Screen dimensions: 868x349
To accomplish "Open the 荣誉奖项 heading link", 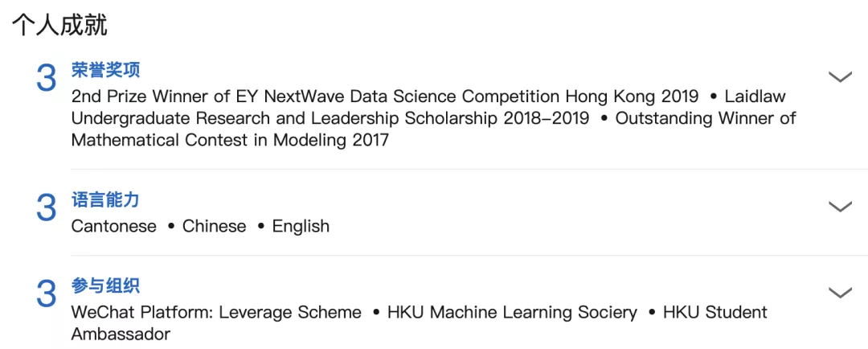I will pos(105,70).
